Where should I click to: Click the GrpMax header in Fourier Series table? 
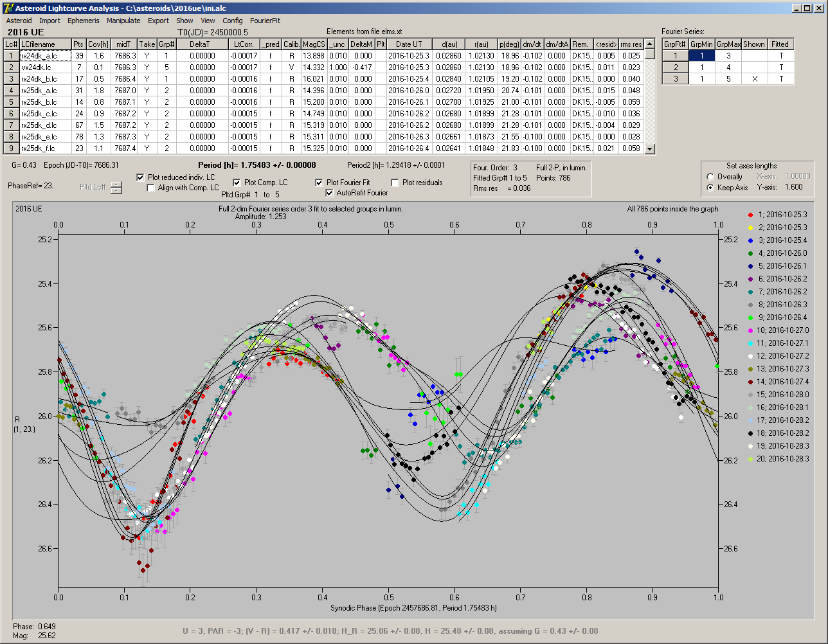point(728,44)
